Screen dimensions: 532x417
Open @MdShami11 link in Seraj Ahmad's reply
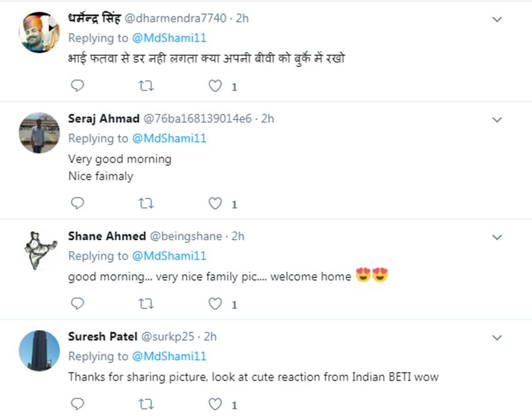[x=169, y=138]
